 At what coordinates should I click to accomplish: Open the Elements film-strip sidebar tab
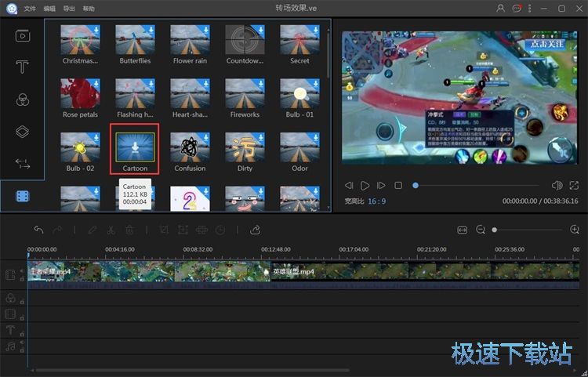[23, 196]
